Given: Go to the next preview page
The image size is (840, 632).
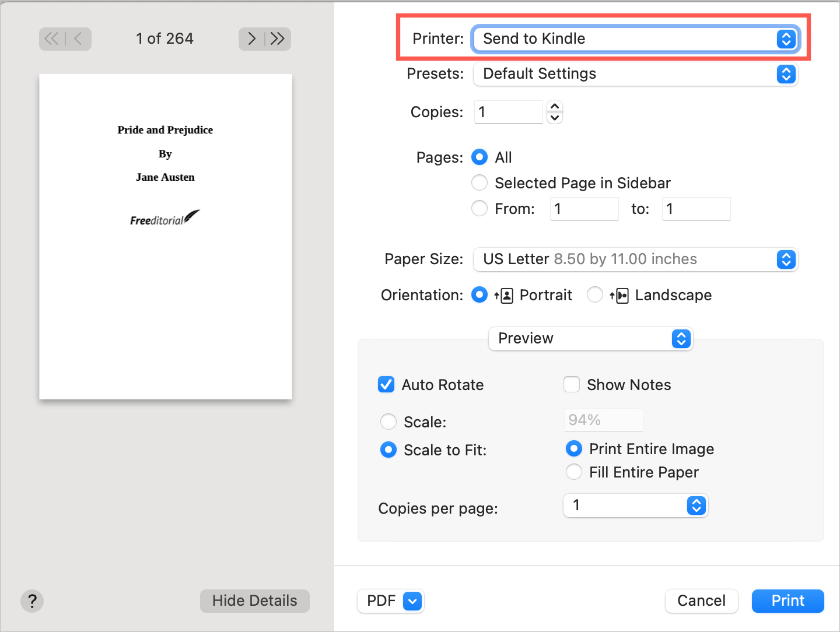Looking at the screenshot, I should pyautogui.click(x=251, y=39).
